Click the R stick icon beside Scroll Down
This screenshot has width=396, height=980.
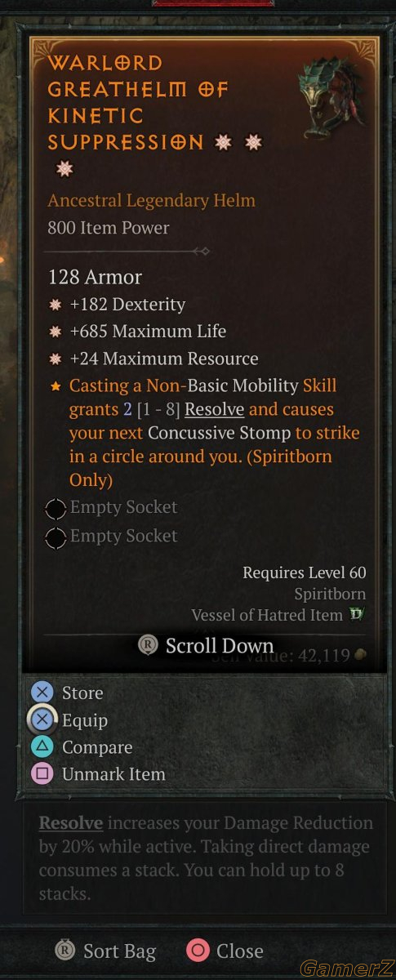point(148,645)
